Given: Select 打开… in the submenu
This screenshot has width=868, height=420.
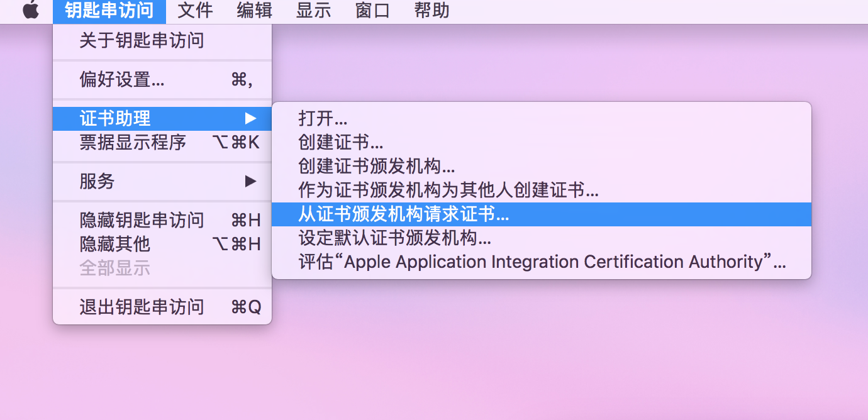Looking at the screenshot, I should pyautogui.click(x=542, y=119).
